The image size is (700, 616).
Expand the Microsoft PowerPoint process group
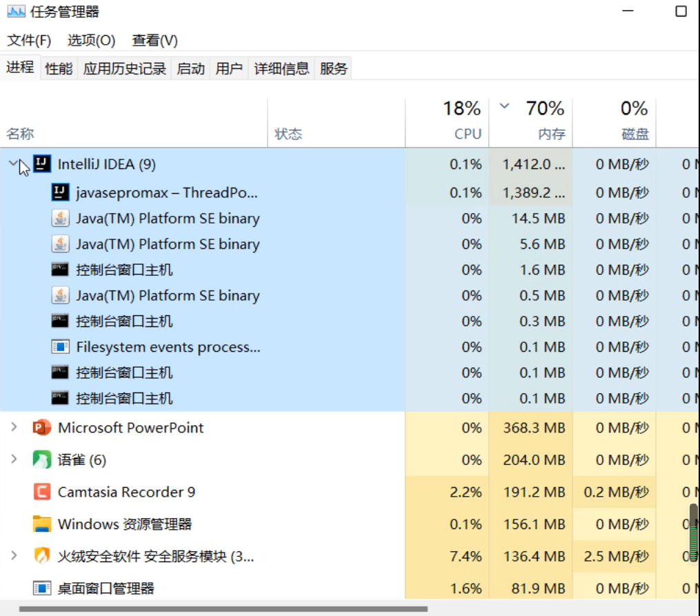pyautogui.click(x=13, y=428)
